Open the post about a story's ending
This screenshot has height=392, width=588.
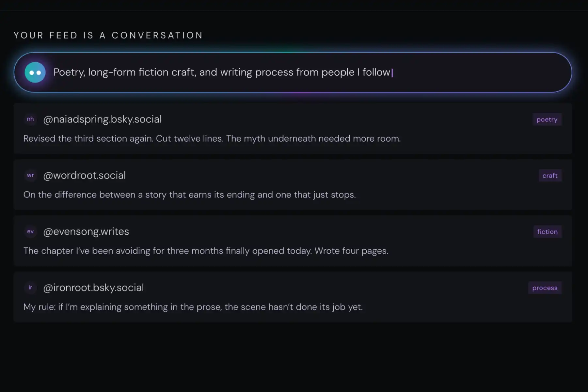[x=189, y=195]
